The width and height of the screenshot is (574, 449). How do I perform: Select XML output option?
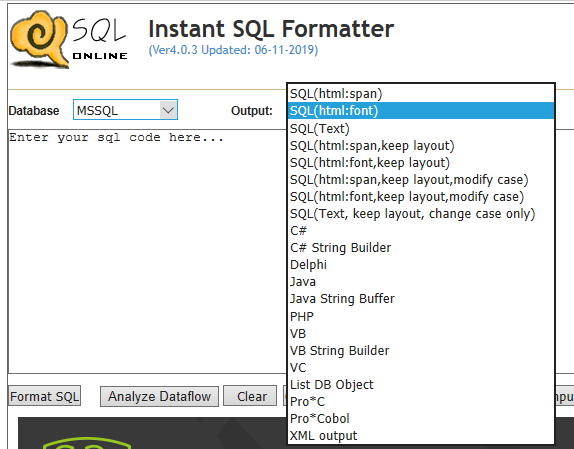point(421,435)
